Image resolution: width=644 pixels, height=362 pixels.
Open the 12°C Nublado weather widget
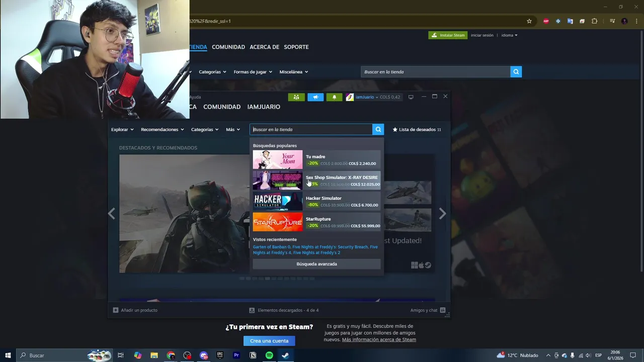pos(518,355)
